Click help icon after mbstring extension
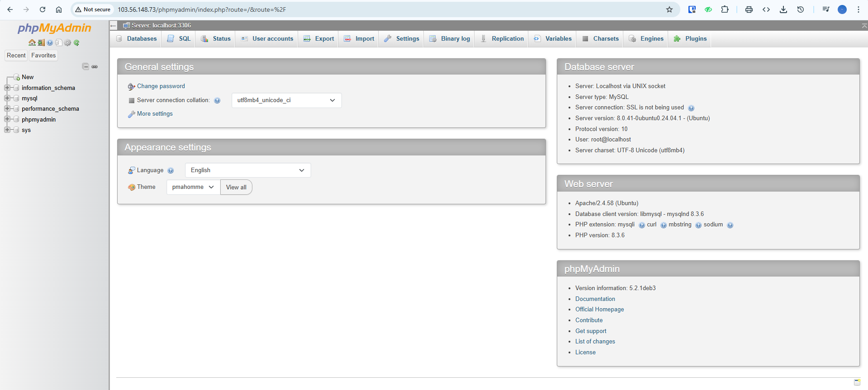 [x=698, y=225]
